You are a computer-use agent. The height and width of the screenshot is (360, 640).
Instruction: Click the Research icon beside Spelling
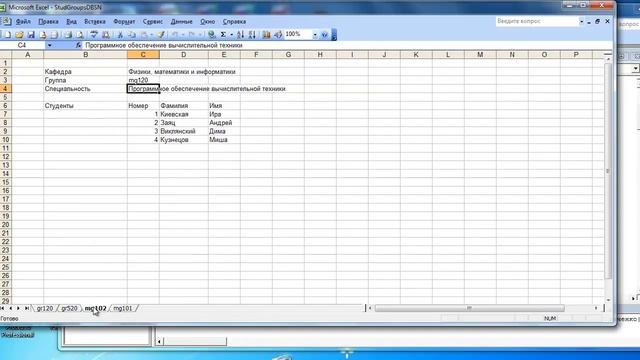coord(106,35)
